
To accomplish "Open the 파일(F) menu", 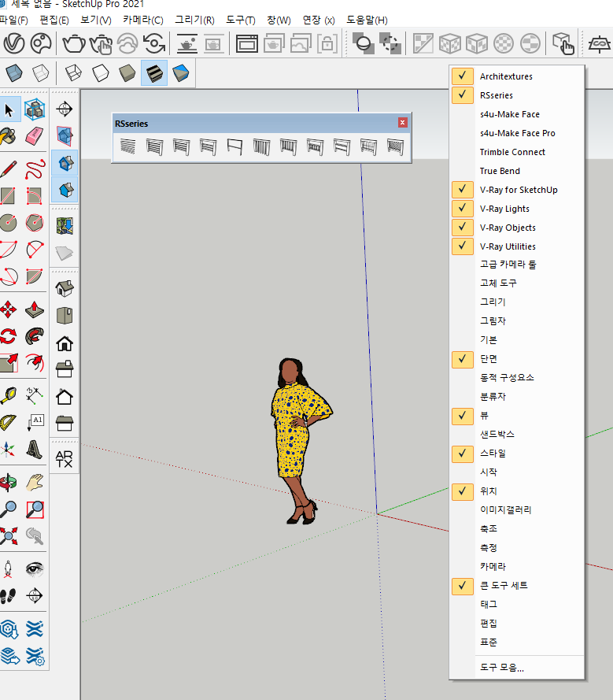I will (14, 20).
